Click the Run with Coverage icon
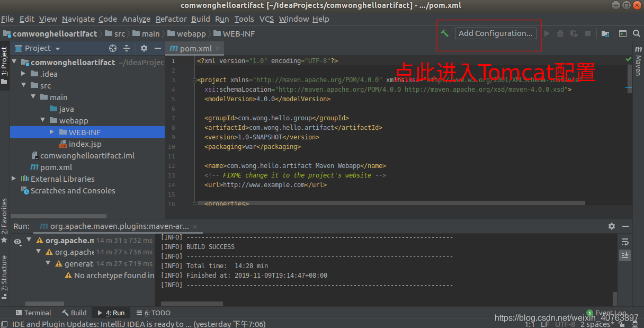 pyautogui.click(x=574, y=33)
